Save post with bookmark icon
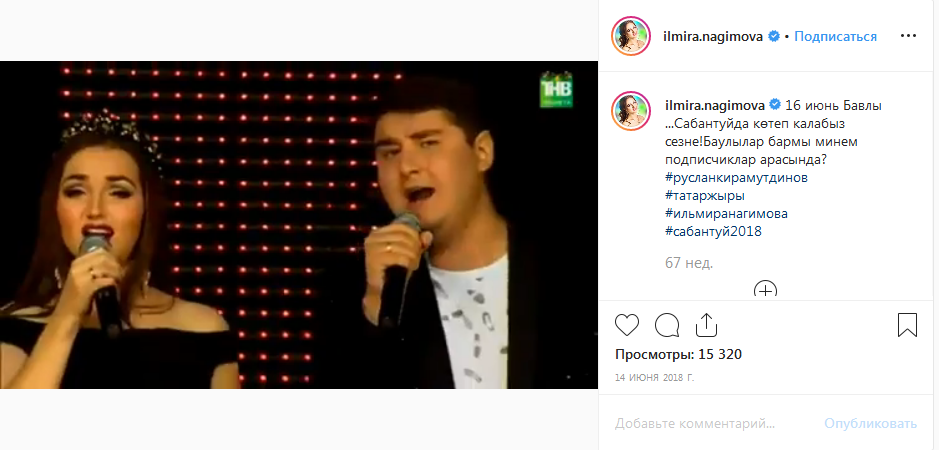Screen dimensions: 939x450 (907, 325)
